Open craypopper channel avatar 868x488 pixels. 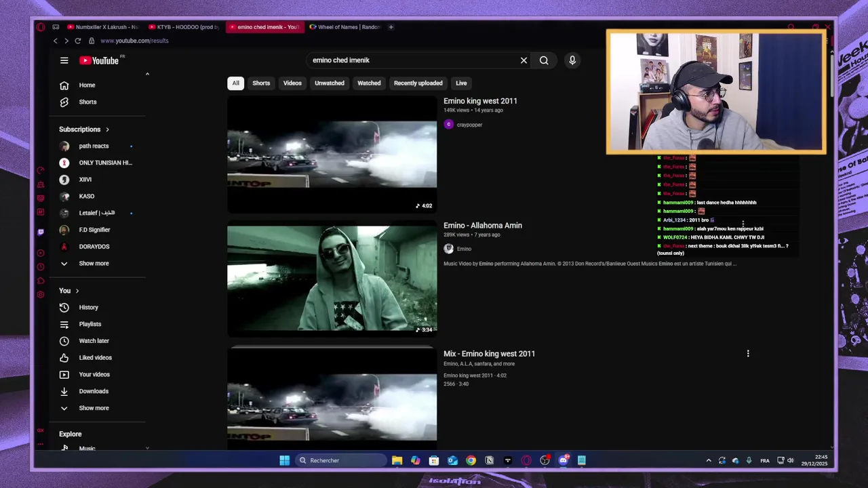[x=448, y=125]
